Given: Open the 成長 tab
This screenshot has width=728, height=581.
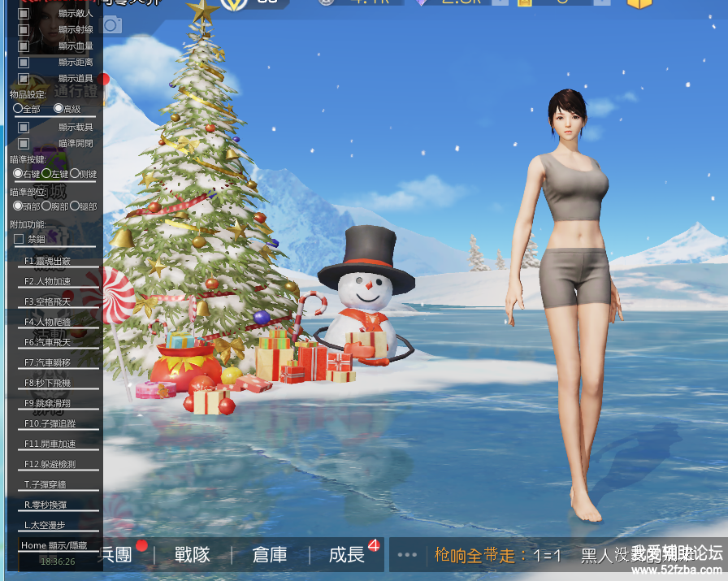Looking at the screenshot, I should tap(346, 554).
